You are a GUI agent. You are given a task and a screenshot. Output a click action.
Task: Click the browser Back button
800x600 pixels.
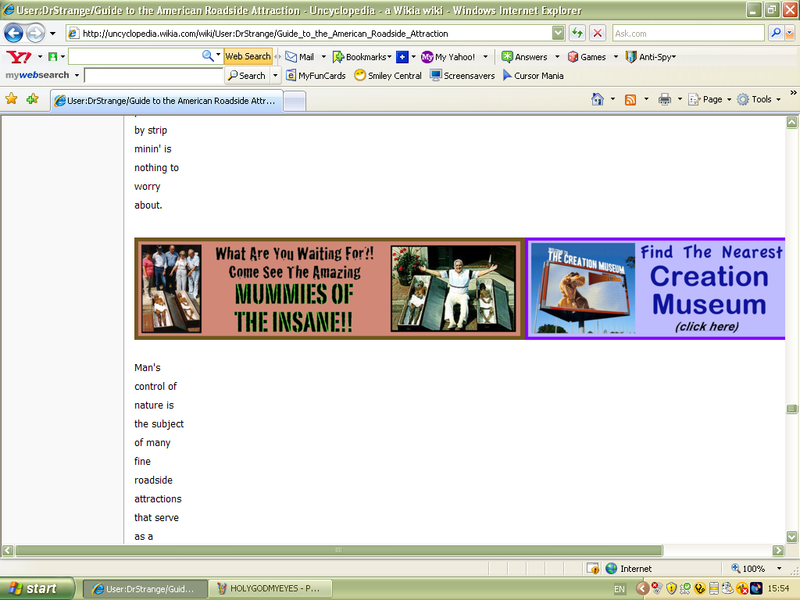14,33
